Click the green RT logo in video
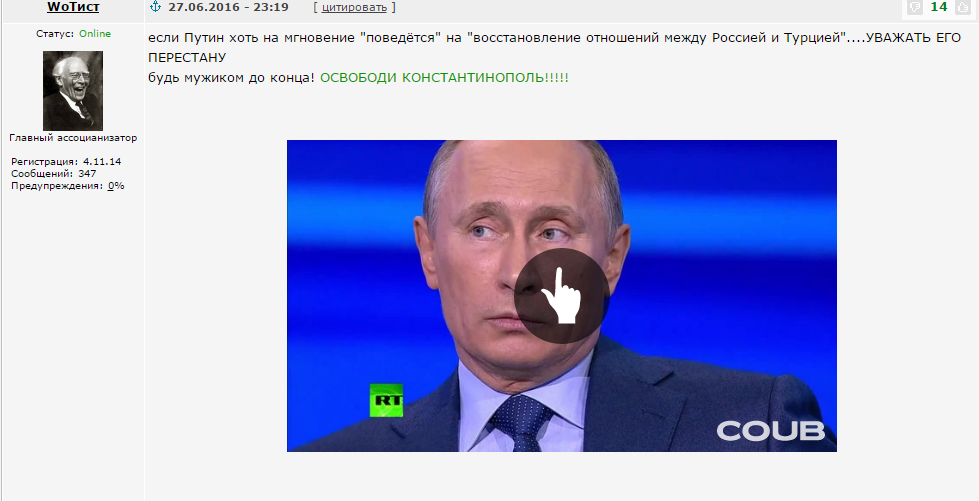Viewport: 979px width, 501px height. pyautogui.click(x=386, y=400)
